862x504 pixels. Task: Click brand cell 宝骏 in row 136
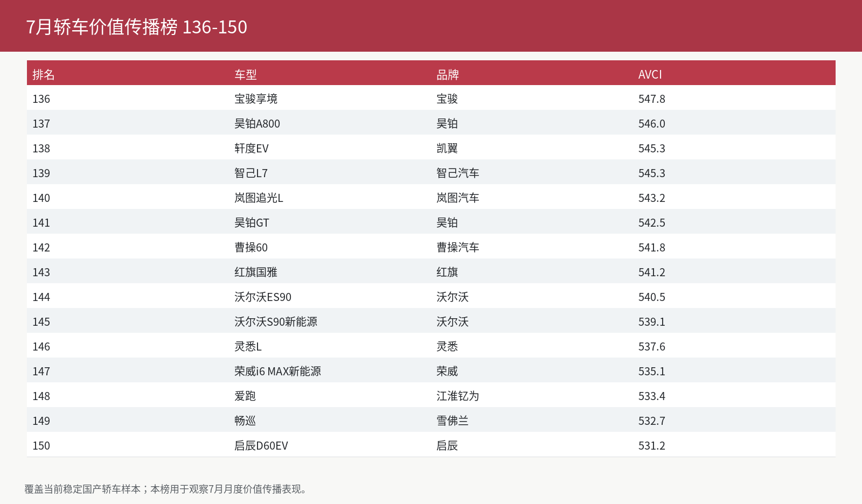pos(447,99)
